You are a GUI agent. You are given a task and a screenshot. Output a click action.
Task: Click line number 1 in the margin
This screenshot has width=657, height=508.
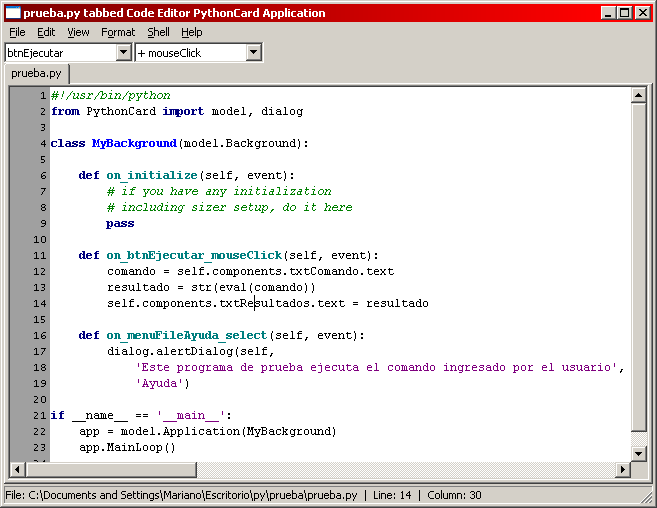[43, 96]
